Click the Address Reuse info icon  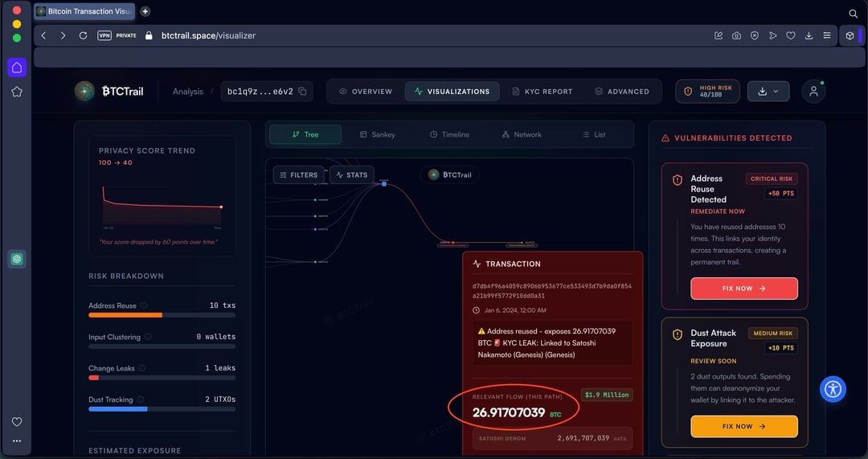144,305
